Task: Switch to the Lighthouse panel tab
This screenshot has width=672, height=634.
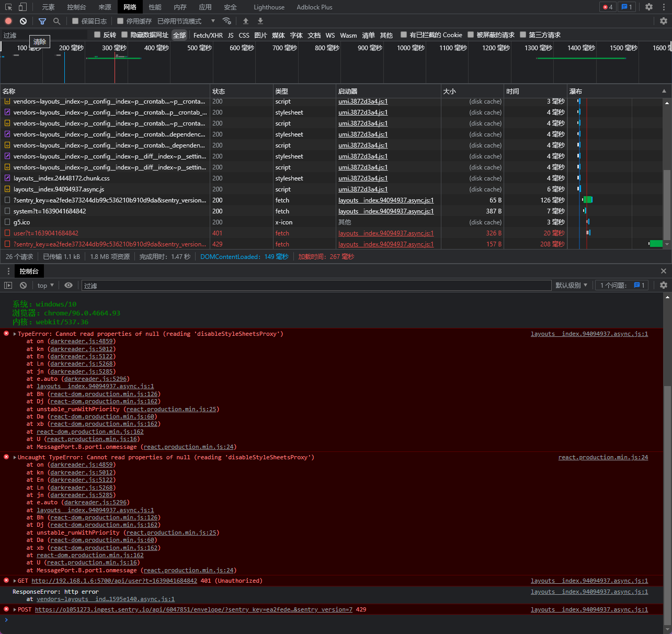Action: (x=269, y=7)
